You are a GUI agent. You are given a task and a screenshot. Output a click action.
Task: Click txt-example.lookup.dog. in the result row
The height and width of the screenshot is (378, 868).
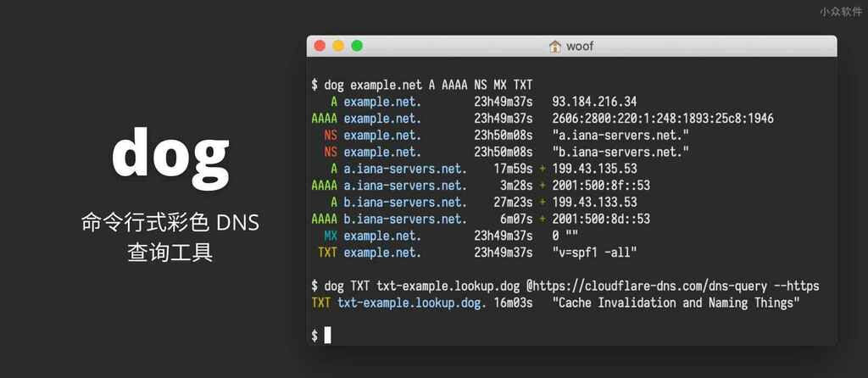[412, 303]
